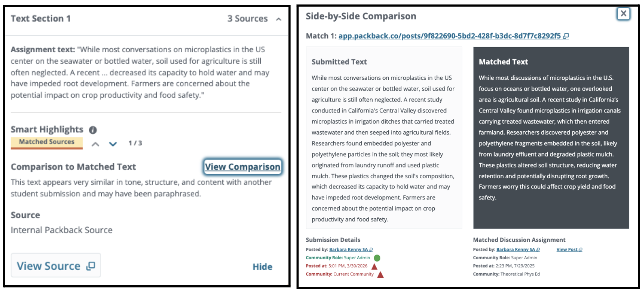Click the Smart Highlights info icon
Viewport: 644px width, 295px height.
point(93,130)
